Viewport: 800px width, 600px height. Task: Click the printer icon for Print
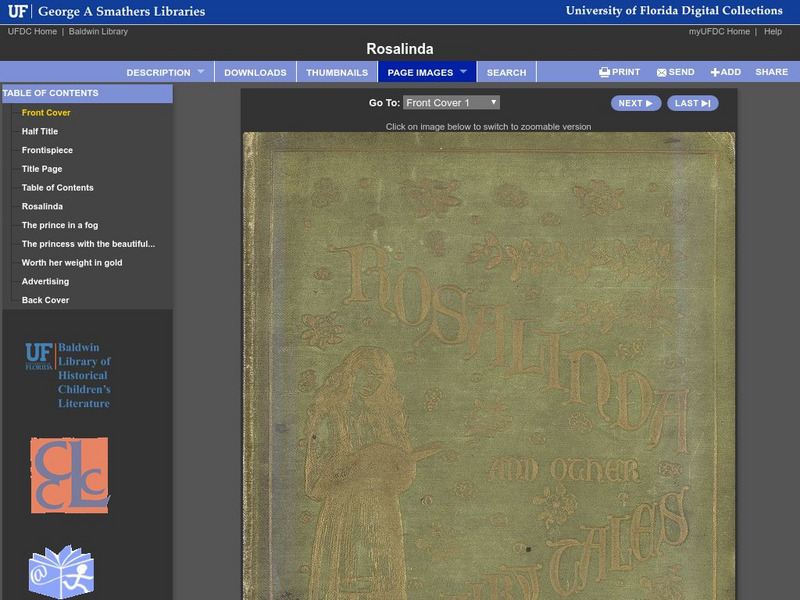tap(605, 72)
